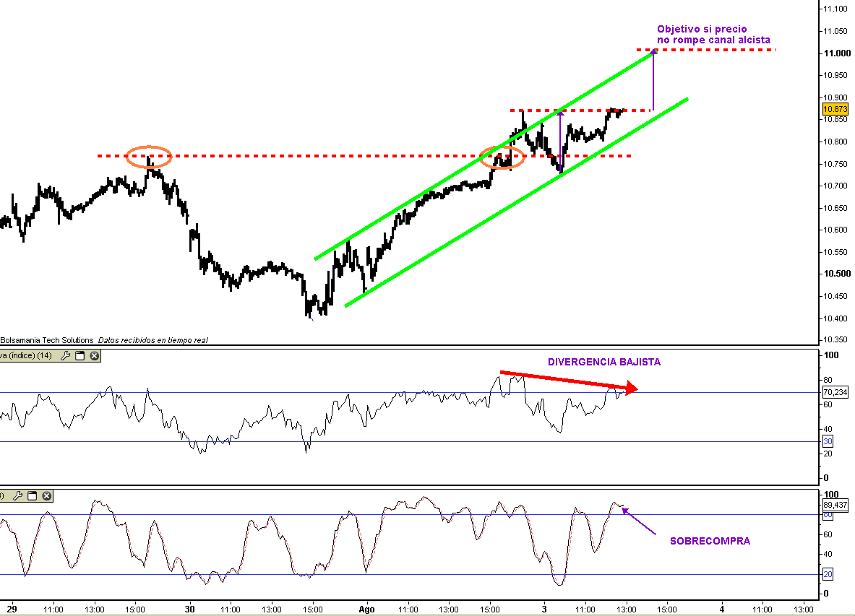Maximize the bottom stochastic oscillator panel
Screen dimensions: 855x616
point(32,495)
